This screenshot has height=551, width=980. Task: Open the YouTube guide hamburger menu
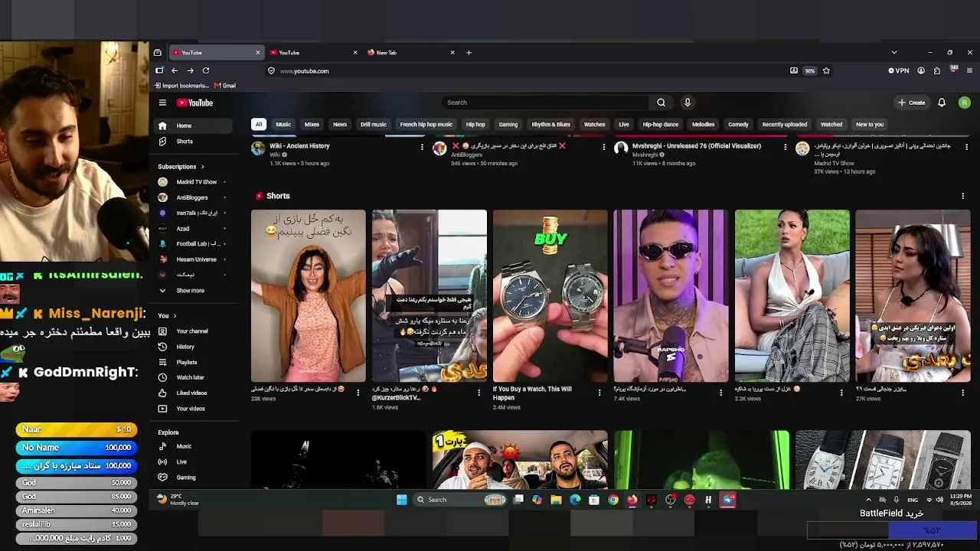(162, 103)
